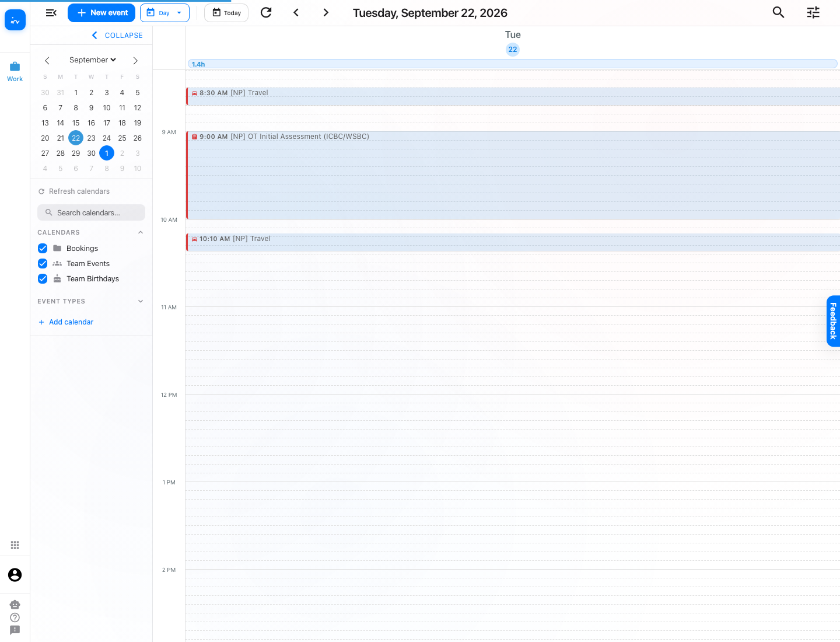Select September 15 in mini calendar
The height and width of the screenshot is (642, 840).
tap(76, 123)
